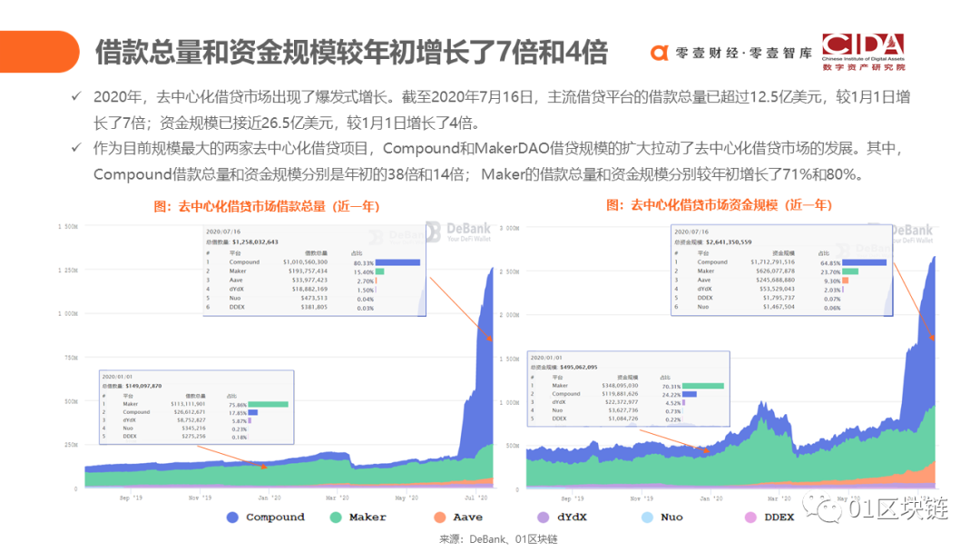Click the 1 250M y-axis label
This screenshot has height=552, width=980.
click(x=67, y=270)
